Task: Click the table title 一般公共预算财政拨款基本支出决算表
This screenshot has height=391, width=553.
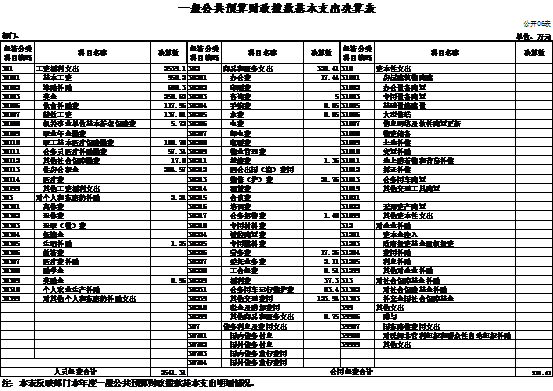Action: point(277,8)
